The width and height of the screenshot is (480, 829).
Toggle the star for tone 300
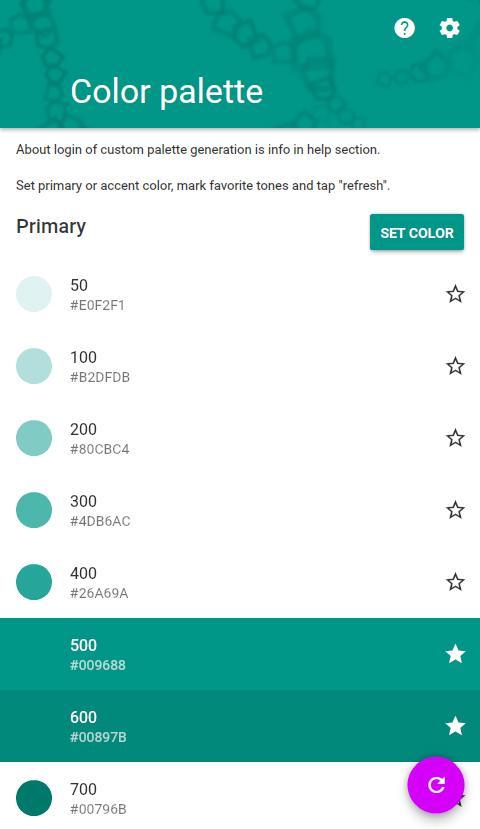455,510
